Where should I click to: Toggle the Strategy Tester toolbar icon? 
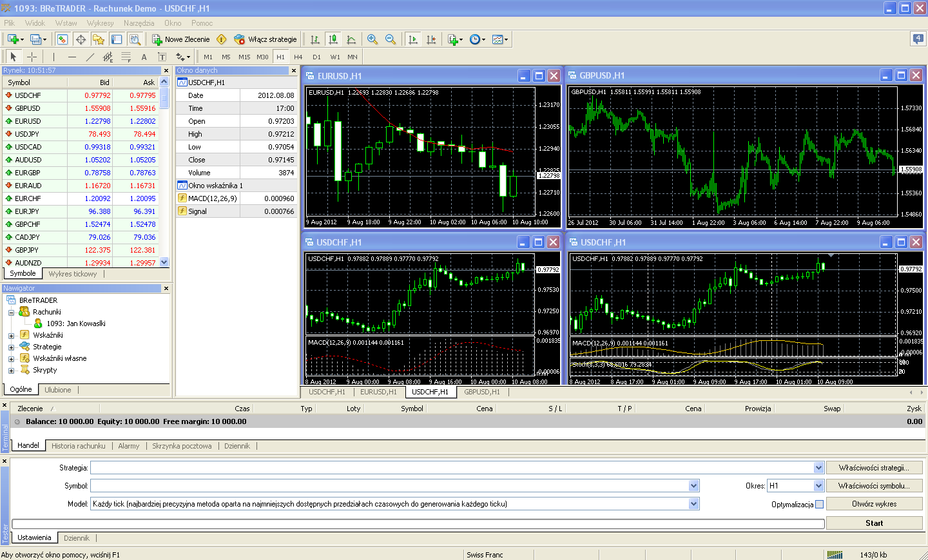point(135,39)
